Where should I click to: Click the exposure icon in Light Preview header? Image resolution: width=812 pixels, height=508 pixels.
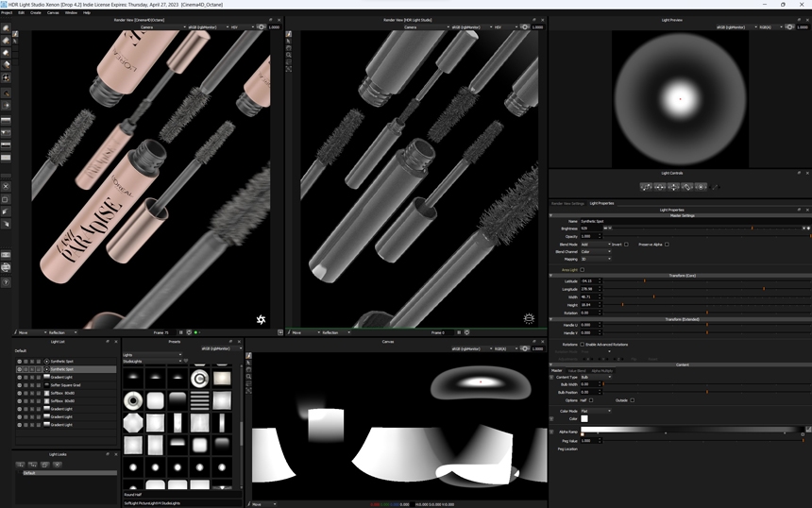click(789, 27)
